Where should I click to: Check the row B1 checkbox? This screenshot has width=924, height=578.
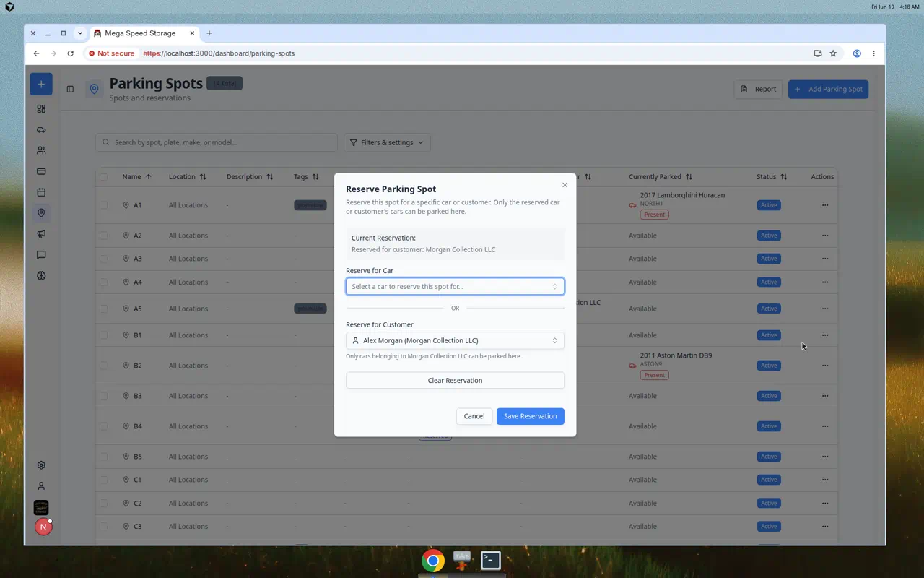coord(103,335)
